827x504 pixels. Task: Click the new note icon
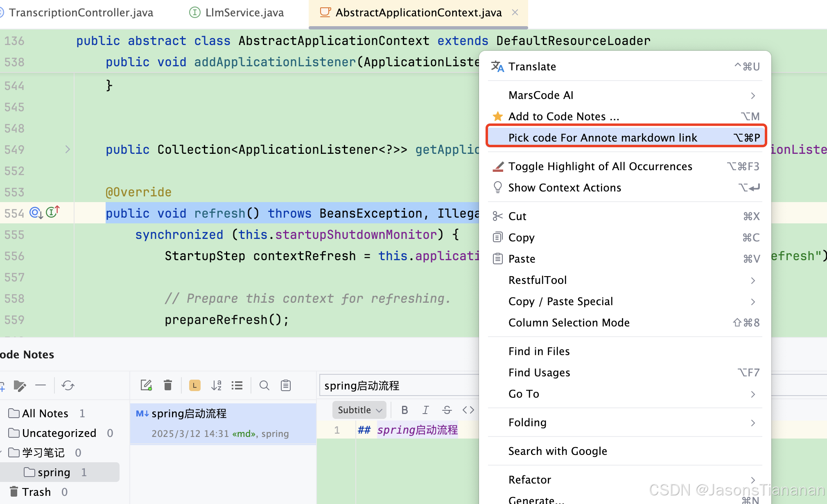point(146,385)
